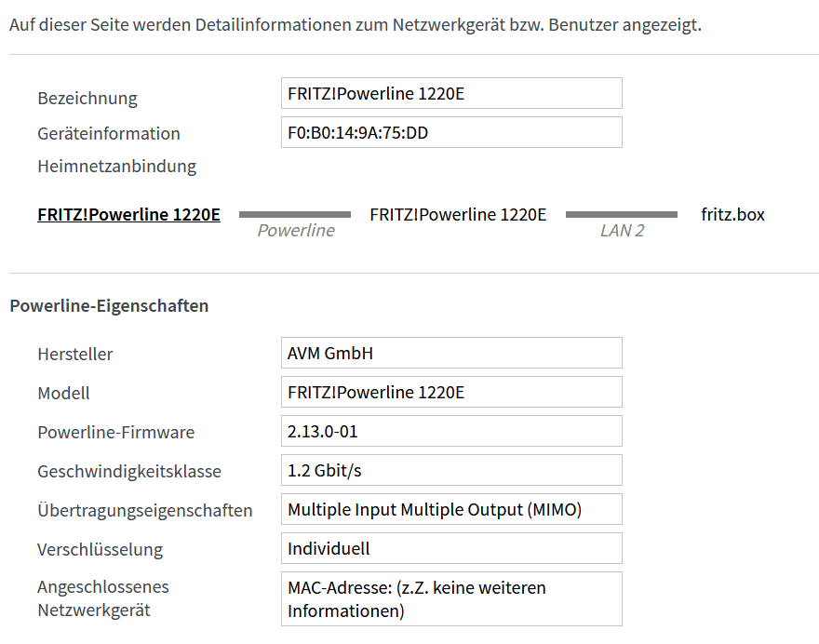
Task: Open the underlined FRITZ!Powerline 1220E link
Action: [x=128, y=215]
